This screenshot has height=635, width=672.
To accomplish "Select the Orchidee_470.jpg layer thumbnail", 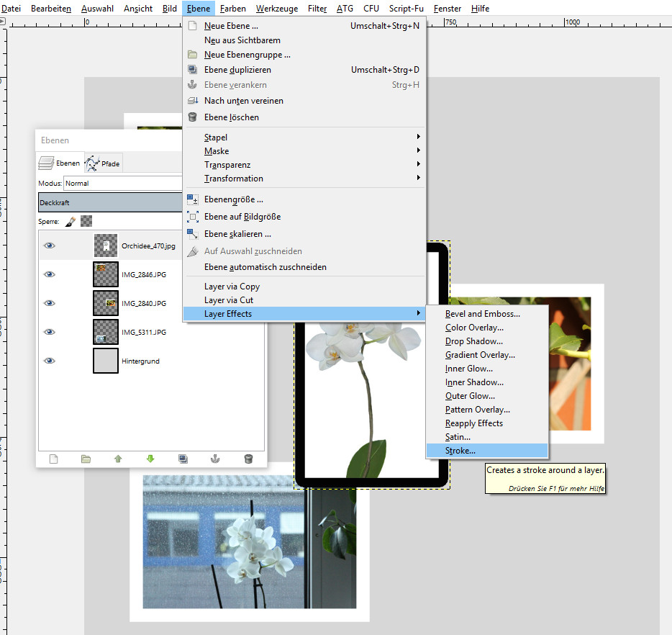I will click(106, 246).
